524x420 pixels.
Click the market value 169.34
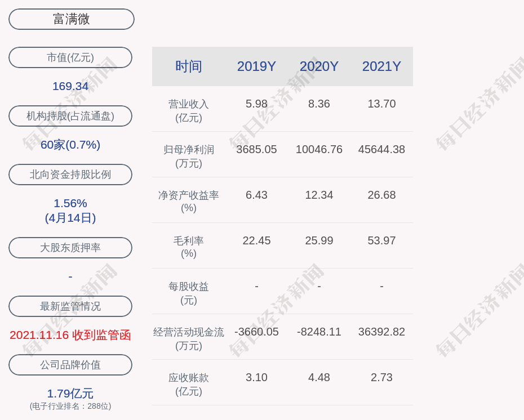tap(70, 86)
